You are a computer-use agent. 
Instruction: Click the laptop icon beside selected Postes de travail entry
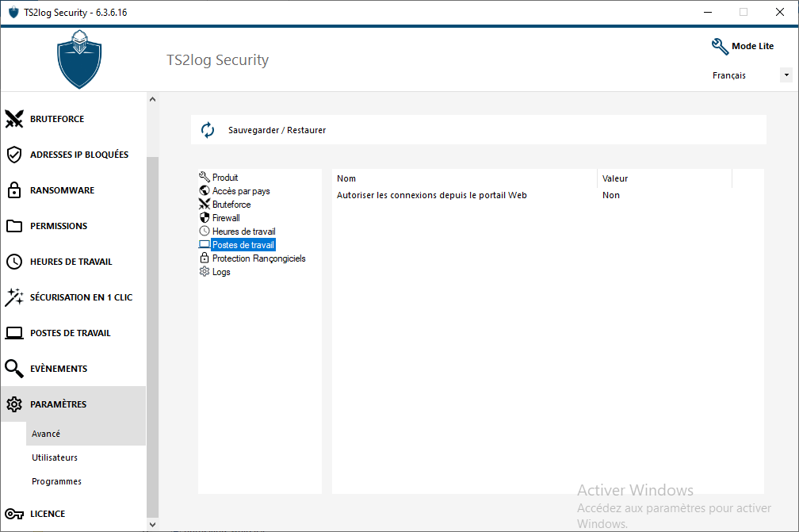point(205,245)
